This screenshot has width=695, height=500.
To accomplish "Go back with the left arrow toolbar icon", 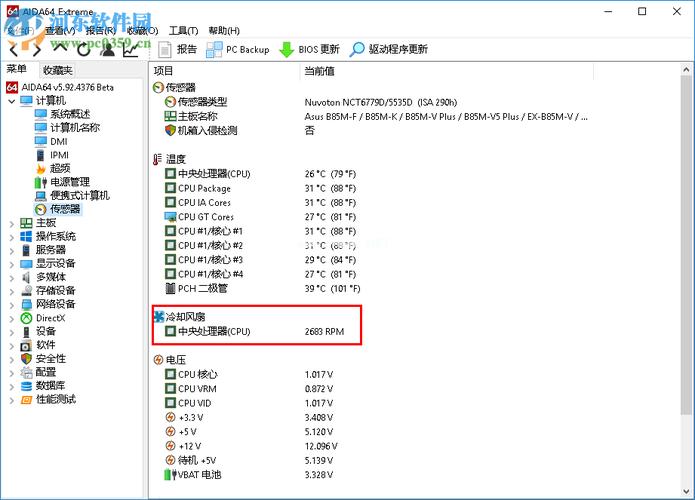I will 14,50.
